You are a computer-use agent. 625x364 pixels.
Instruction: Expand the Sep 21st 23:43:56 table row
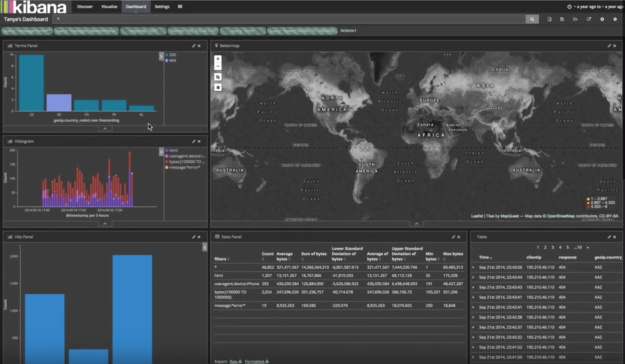click(x=474, y=267)
